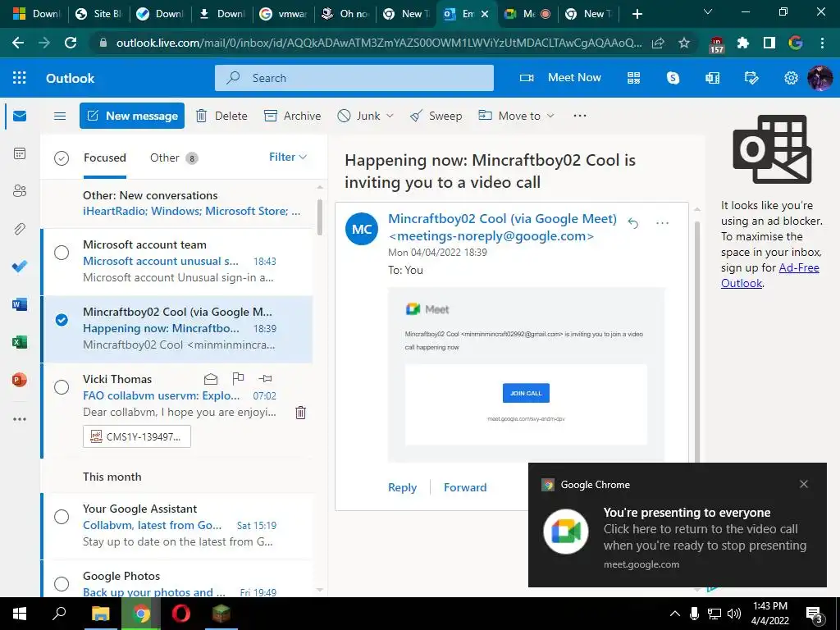This screenshot has width=840, height=630.
Task: Open more actions in message header
Action: click(x=663, y=223)
